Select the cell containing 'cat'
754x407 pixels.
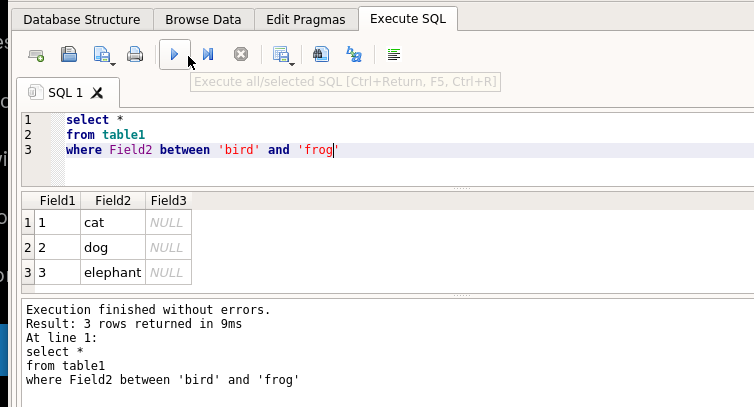[x=113, y=222]
